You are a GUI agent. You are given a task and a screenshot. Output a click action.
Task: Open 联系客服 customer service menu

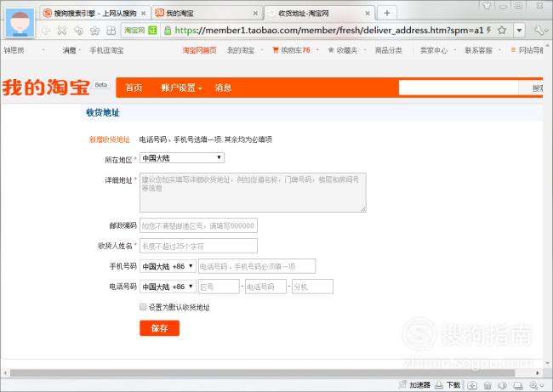[x=479, y=50]
